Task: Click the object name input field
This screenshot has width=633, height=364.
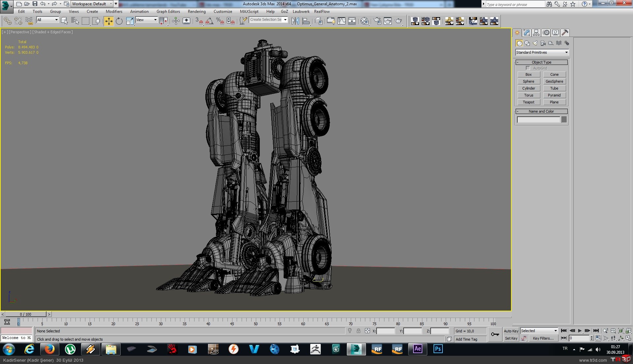Action: click(538, 120)
